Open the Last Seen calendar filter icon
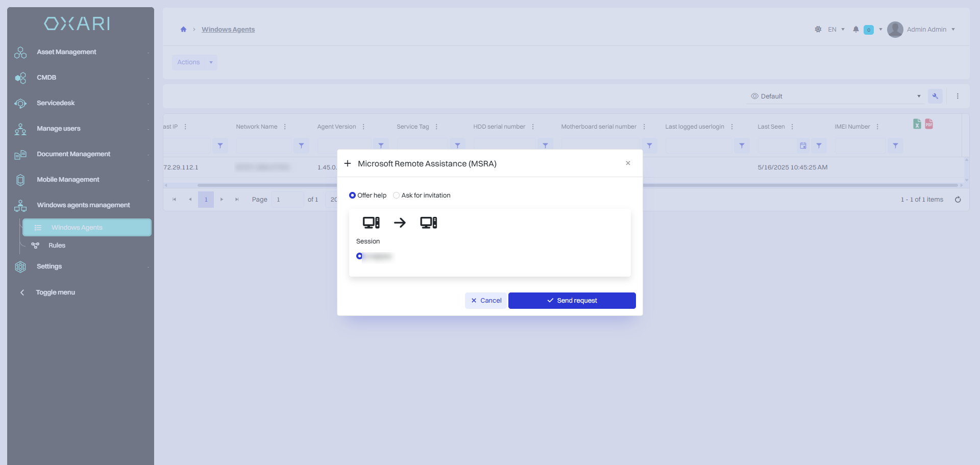980x465 pixels. point(803,145)
